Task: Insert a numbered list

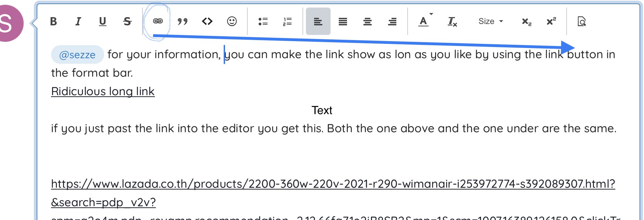Action: [x=287, y=22]
